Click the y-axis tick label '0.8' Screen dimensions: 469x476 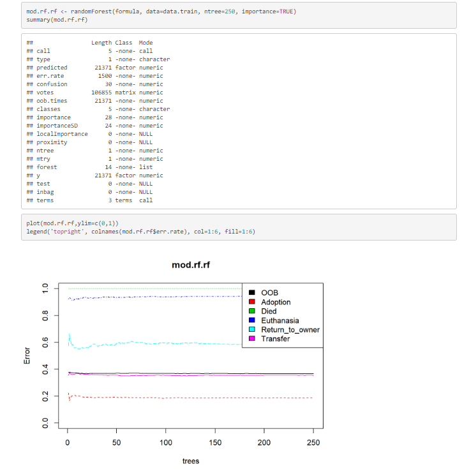point(45,315)
